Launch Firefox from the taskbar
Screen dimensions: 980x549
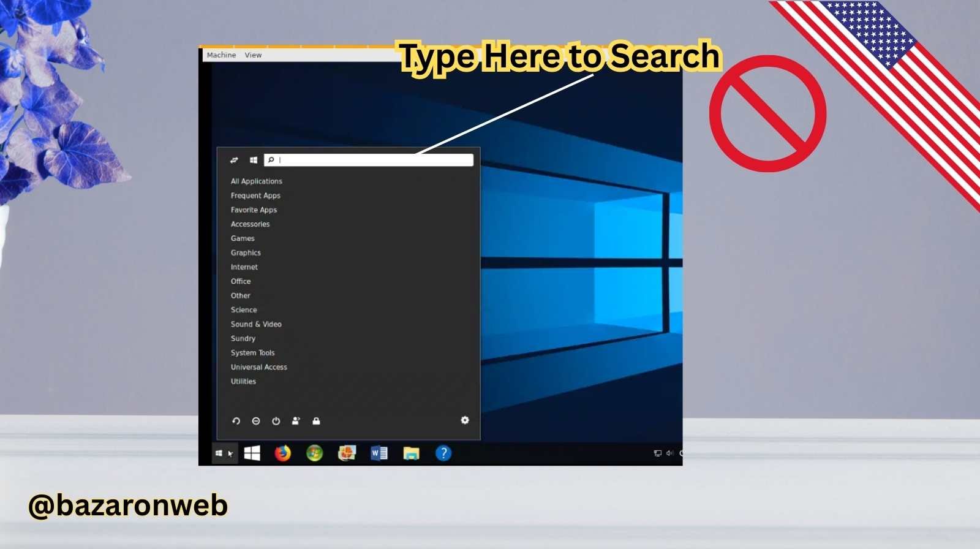click(x=282, y=453)
